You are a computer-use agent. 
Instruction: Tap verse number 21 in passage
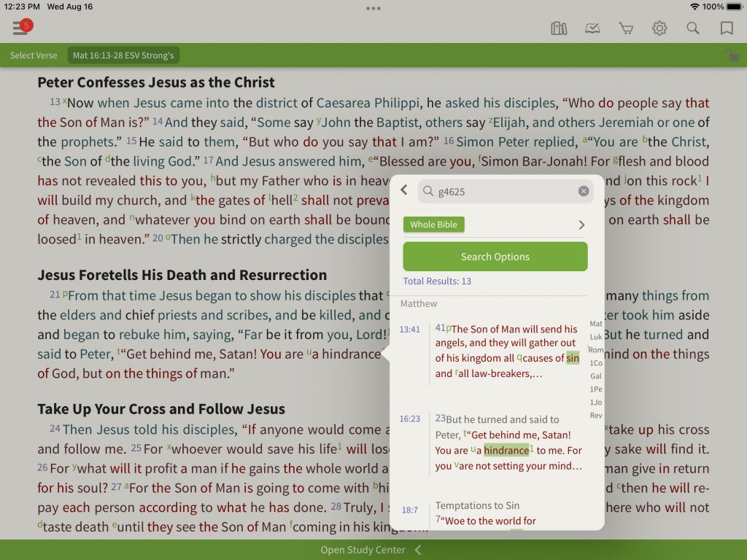[x=55, y=295]
